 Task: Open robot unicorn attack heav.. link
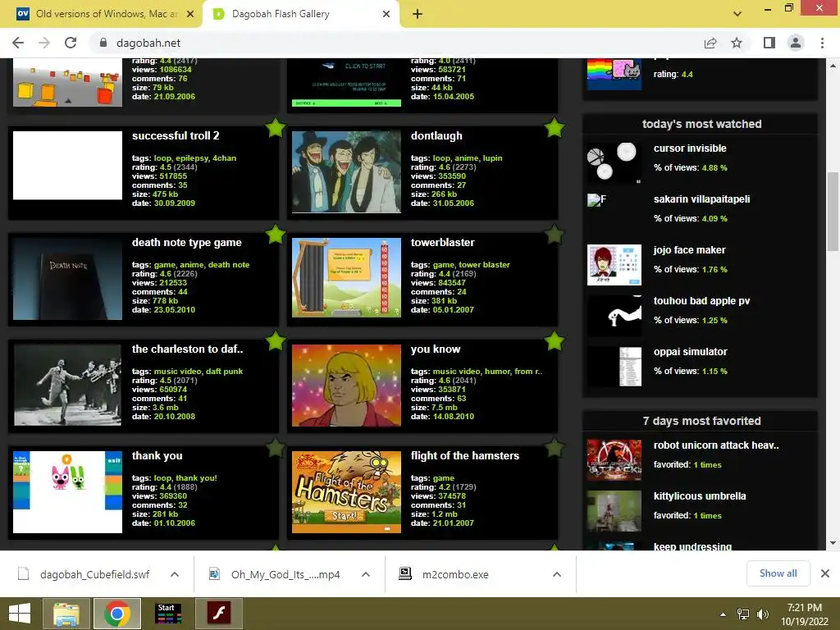pos(716,445)
